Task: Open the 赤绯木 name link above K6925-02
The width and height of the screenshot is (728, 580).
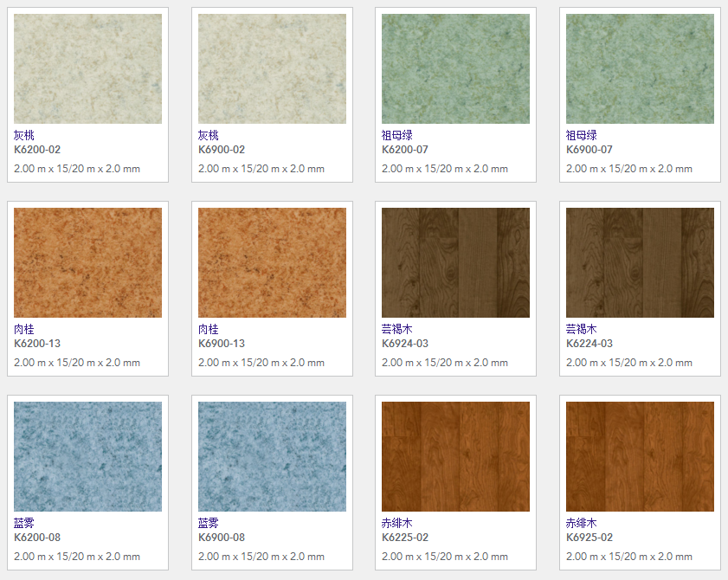Action: (x=582, y=524)
